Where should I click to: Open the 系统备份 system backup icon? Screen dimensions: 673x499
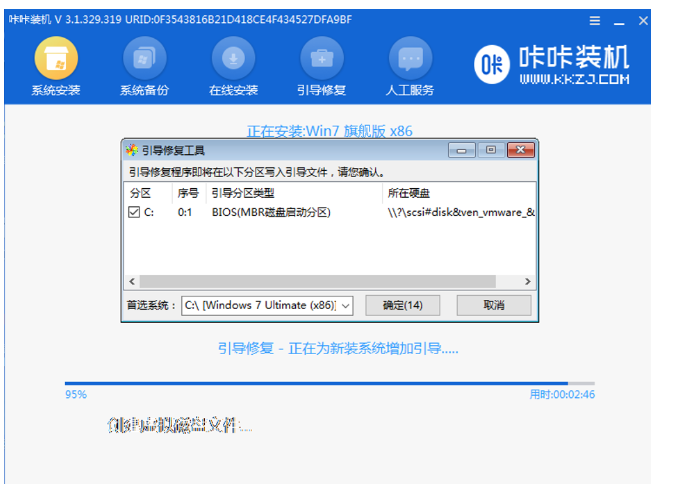144,58
